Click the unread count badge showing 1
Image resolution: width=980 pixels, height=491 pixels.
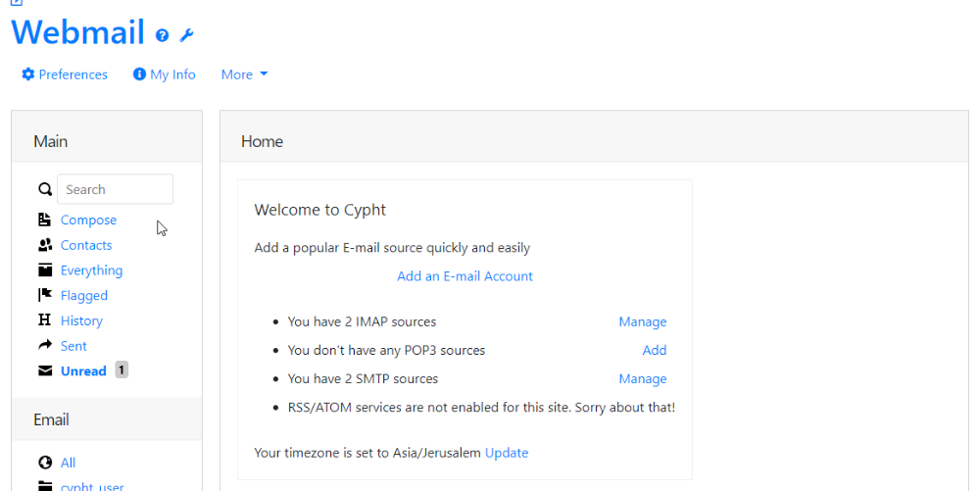coord(122,369)
